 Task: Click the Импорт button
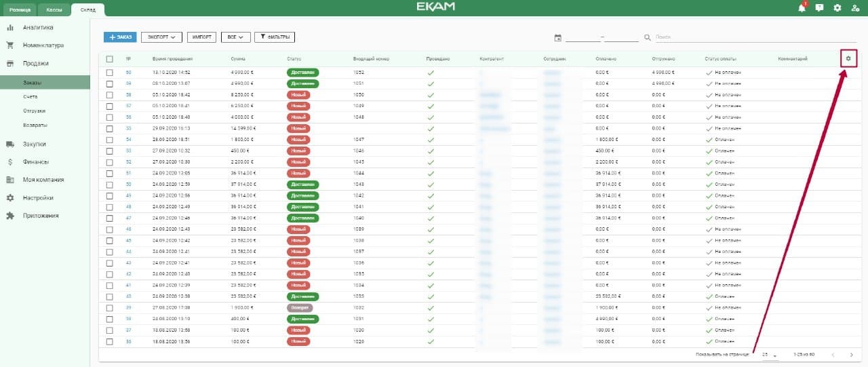coord(202,37)
